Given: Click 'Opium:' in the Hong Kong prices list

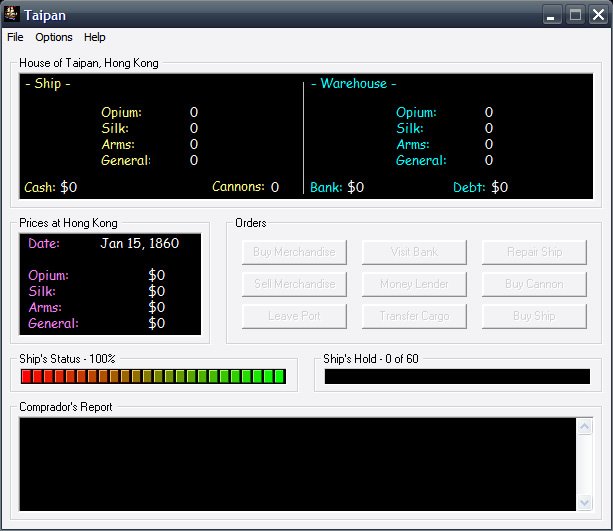Looking at the screenshot, I should point(48,275).
